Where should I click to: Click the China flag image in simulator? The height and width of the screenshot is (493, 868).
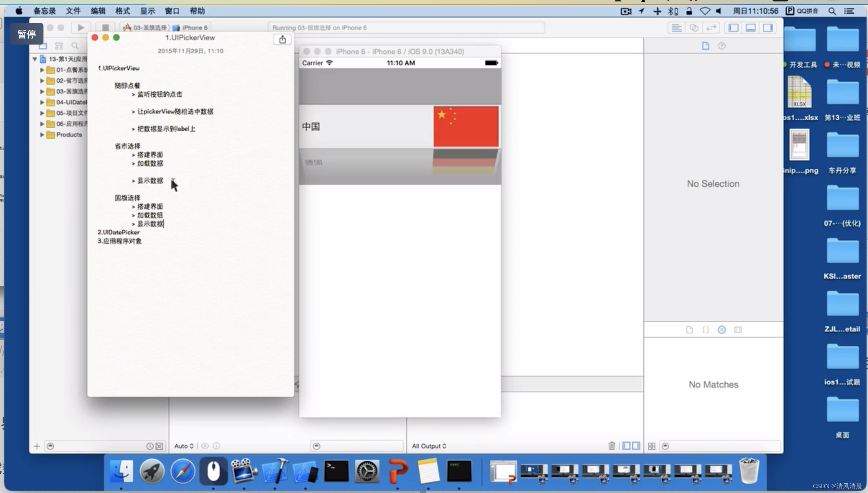466,126
